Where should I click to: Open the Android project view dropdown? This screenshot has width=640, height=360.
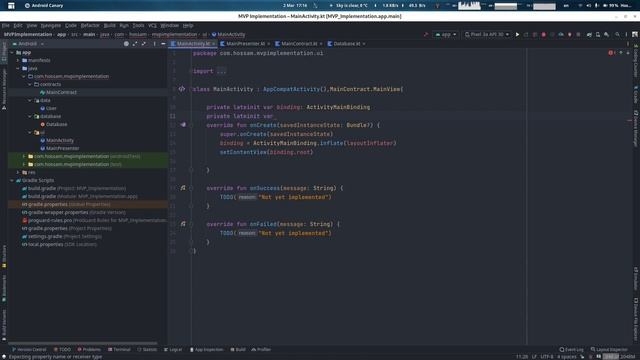click(28, 44)
